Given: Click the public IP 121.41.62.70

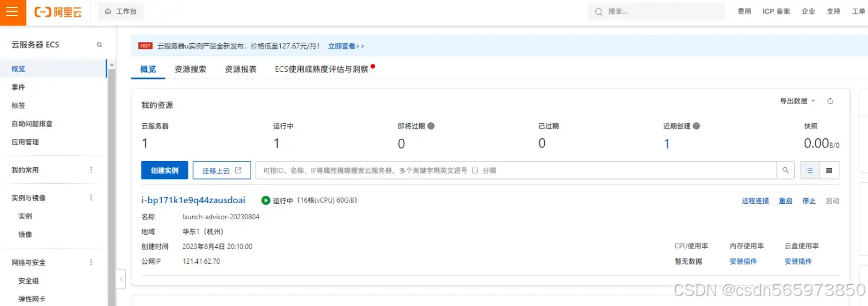Looking at the screenshot, I should coord(201,261).
